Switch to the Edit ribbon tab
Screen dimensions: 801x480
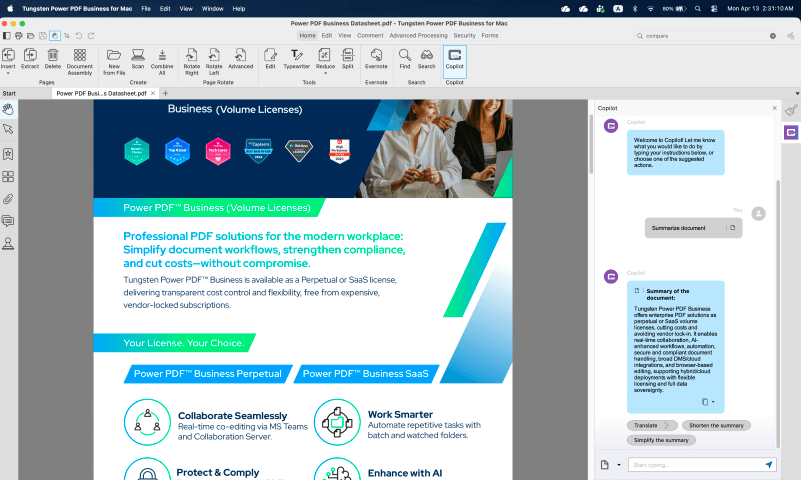point(327,36)
